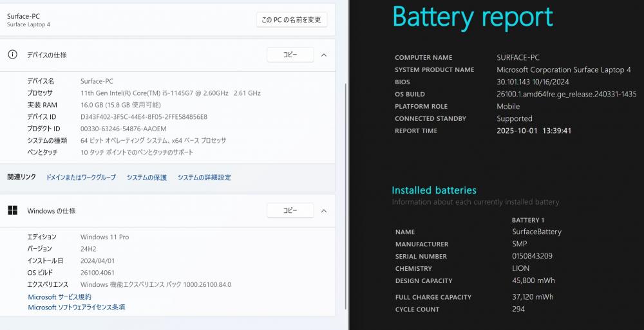The image size is (644, 330).
Task: Open Microsoft ソフトウェアライセンス条項 link
Action: [x=77, y=307]
